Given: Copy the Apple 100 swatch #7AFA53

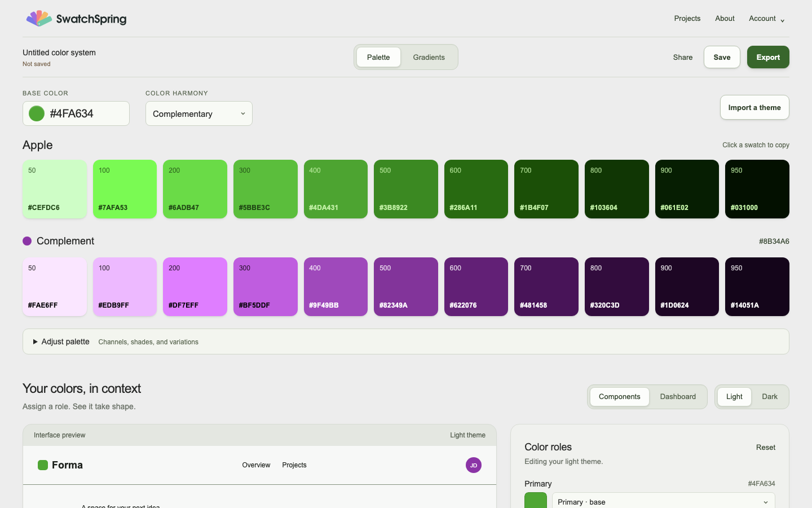Looking at the screenshot, I should click(125, 189).
